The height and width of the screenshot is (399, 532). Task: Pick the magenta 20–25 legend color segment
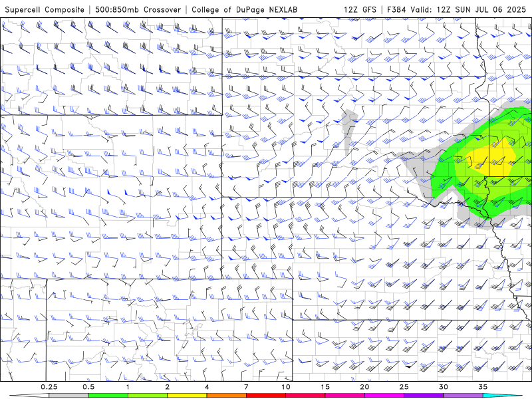pos(384,396)
